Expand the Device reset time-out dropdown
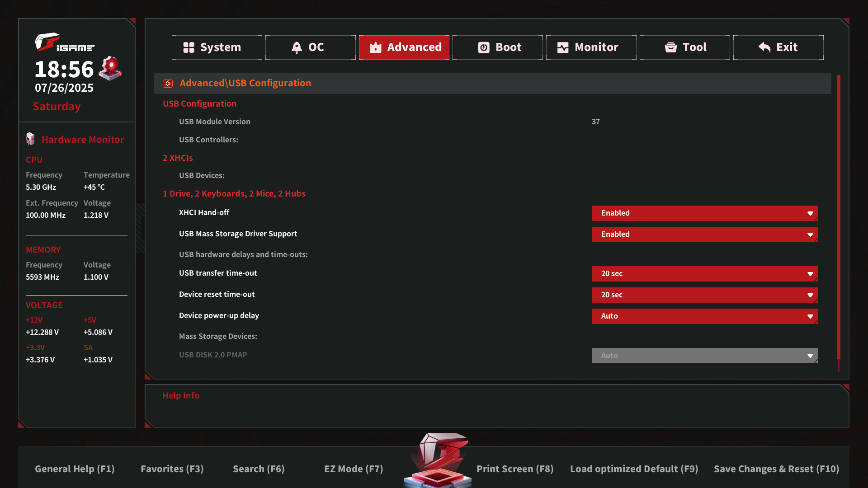Image resolution: width=868 pixels, height=488 pixels. pos(704,295)
